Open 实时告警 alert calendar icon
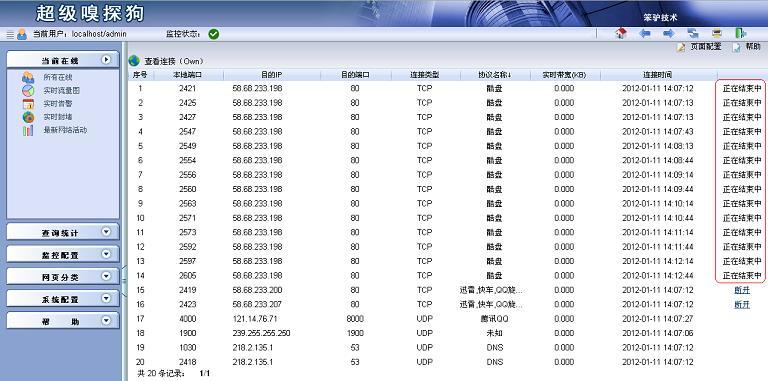This screenshot has width=768, height=381. point(28,104)
